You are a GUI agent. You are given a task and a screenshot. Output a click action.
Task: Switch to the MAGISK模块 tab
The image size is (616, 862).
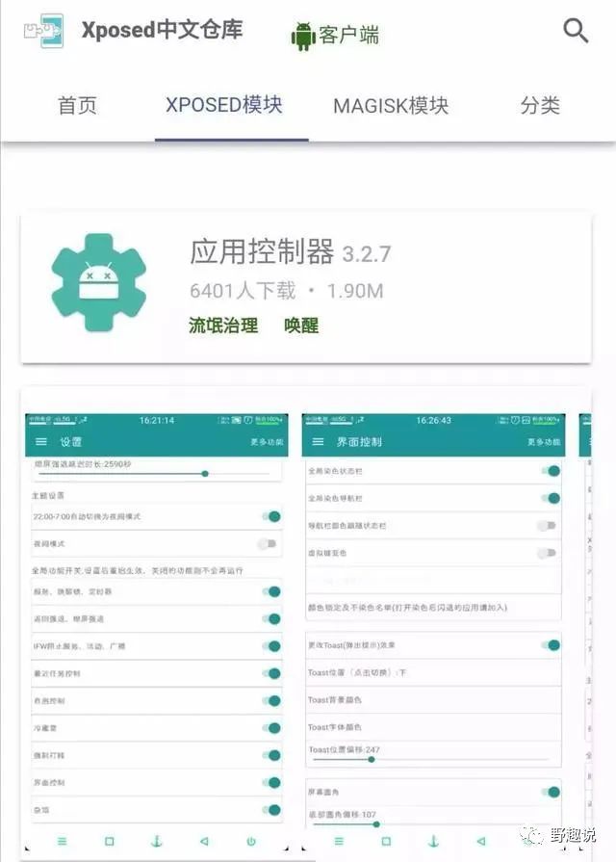coord(391,106)
